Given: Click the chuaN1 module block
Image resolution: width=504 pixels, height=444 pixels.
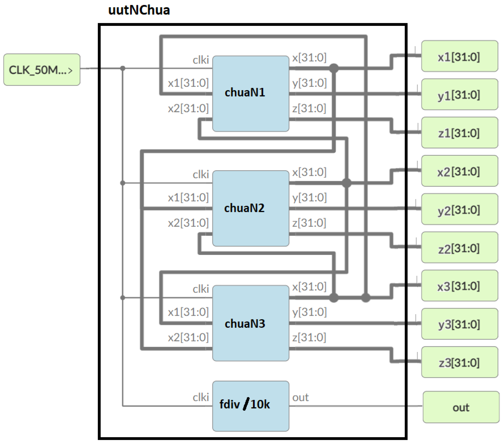Looking at the screenshot, I should pyautogui.click(x=250, y=93).
